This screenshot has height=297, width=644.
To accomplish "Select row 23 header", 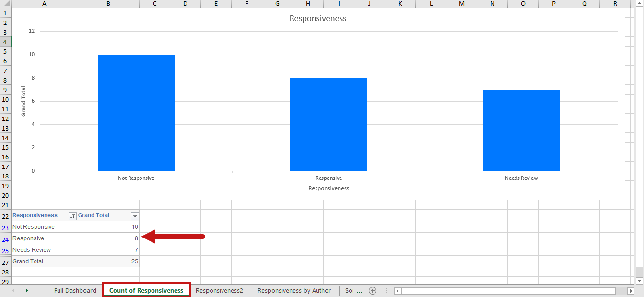I will pos(5,228).
